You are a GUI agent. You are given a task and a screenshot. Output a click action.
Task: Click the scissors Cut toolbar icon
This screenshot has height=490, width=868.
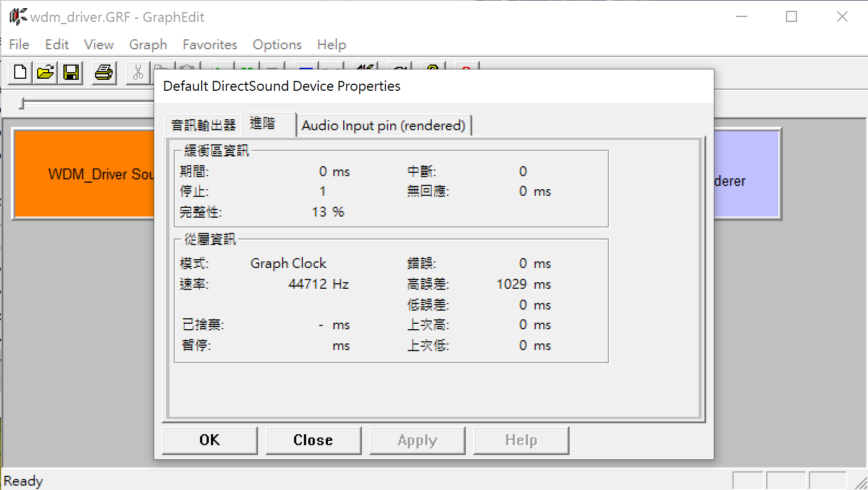point(138,73)
